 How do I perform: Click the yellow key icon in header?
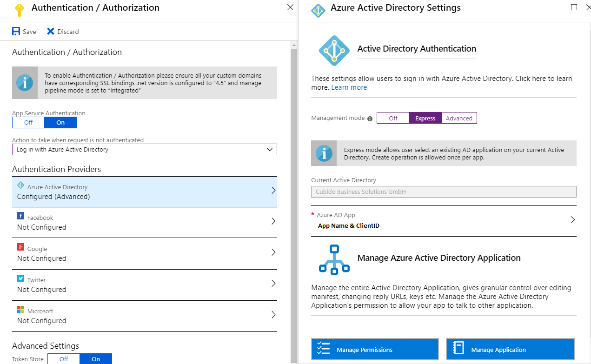pyautogui.click(x=19, y=10)
